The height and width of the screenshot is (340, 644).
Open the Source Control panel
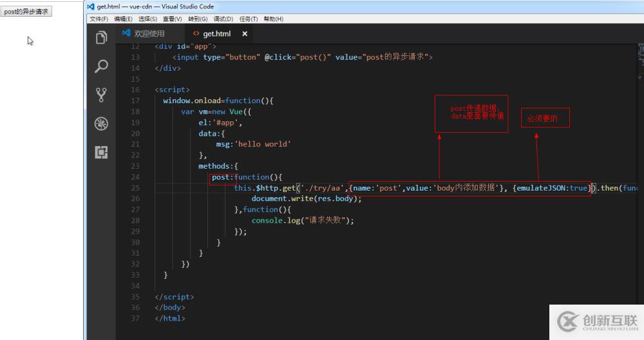tap(101, 95)
